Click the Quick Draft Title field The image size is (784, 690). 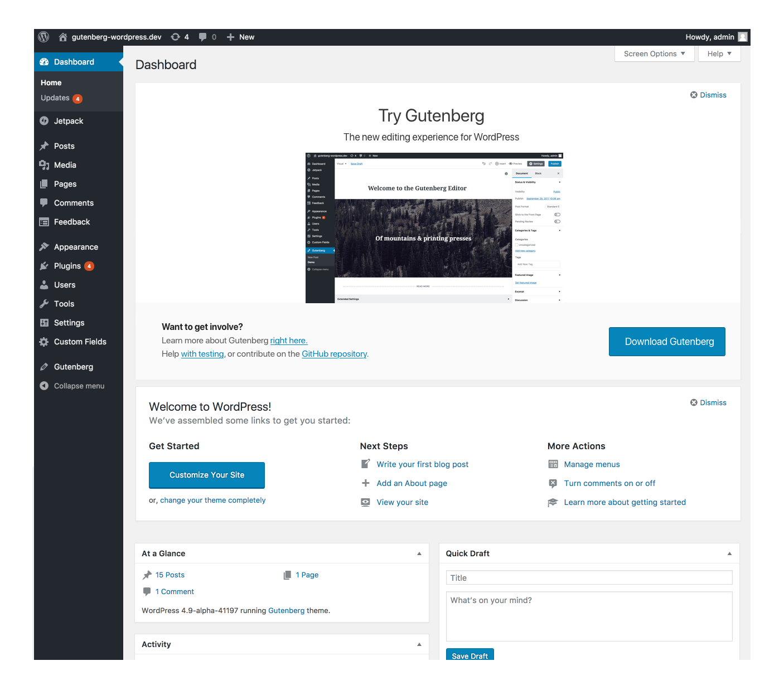tap(589, 577)
